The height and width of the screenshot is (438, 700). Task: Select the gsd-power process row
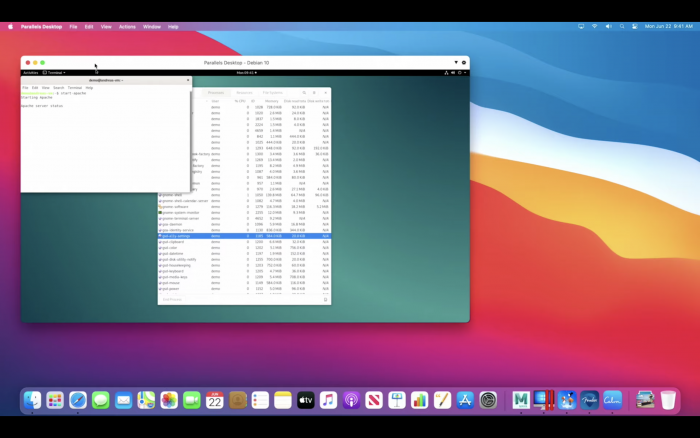(244, 288)
